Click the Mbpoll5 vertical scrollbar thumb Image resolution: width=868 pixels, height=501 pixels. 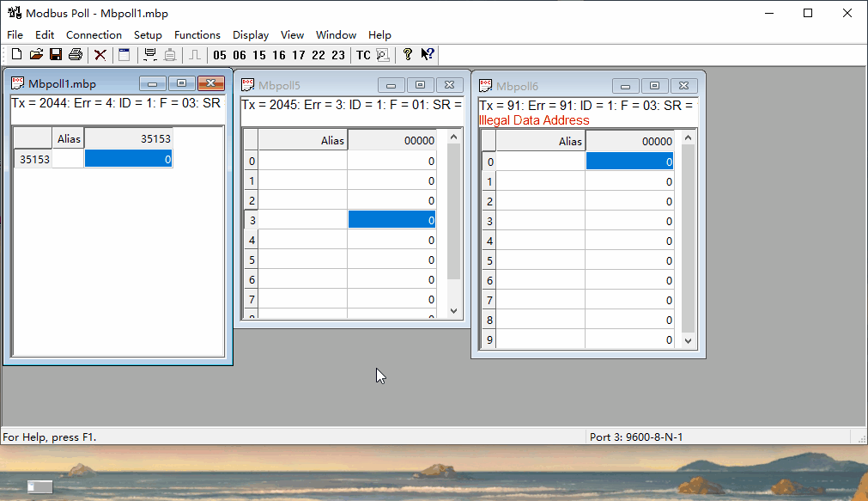click(x=454, y=211)
